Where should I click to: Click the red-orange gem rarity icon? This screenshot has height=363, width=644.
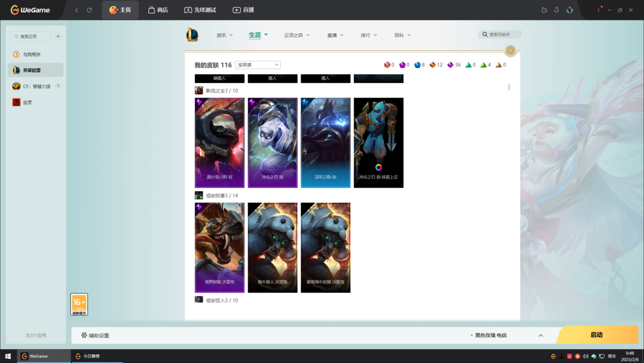click(387, 65)
